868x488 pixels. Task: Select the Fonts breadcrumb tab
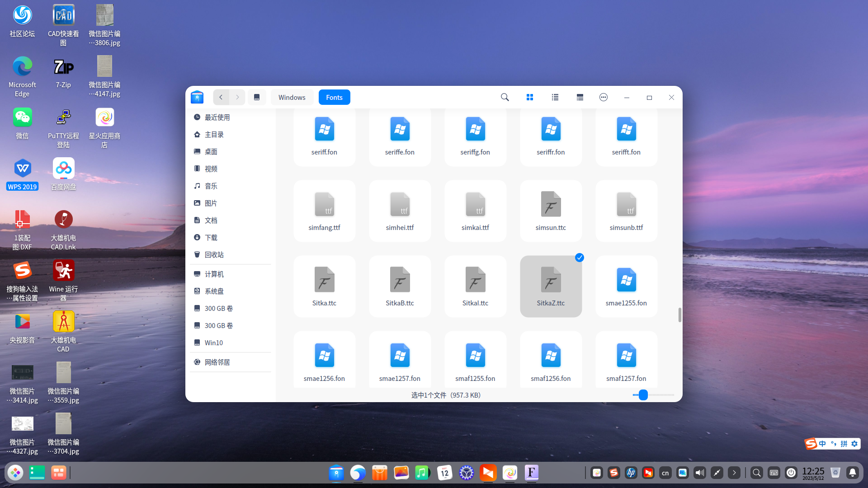pyautogui.click(x=334, y=97)
